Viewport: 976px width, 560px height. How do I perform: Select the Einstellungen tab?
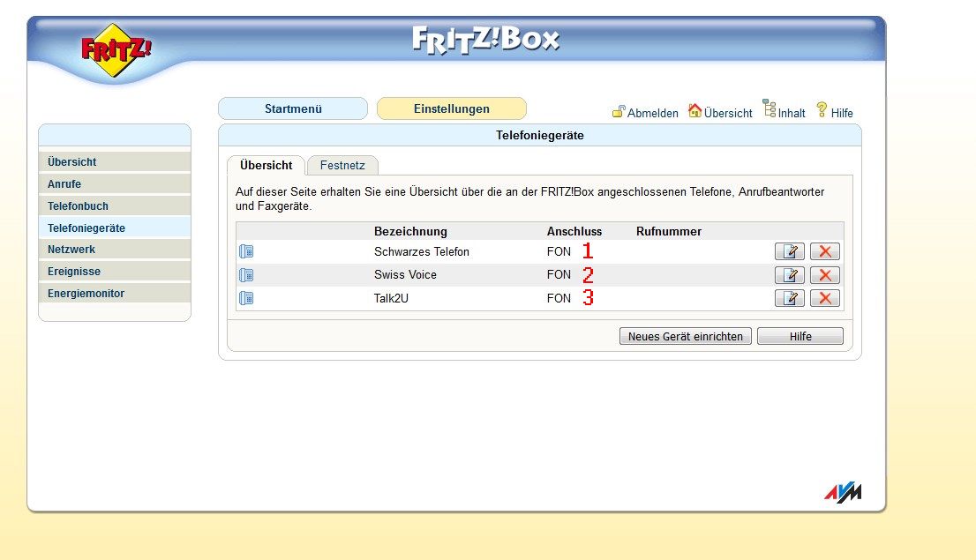pos(451,108)
